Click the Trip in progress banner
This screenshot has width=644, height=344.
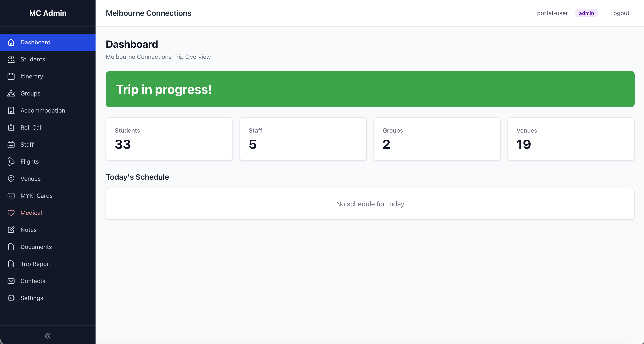pyautogui.click(x=370, y=89)
